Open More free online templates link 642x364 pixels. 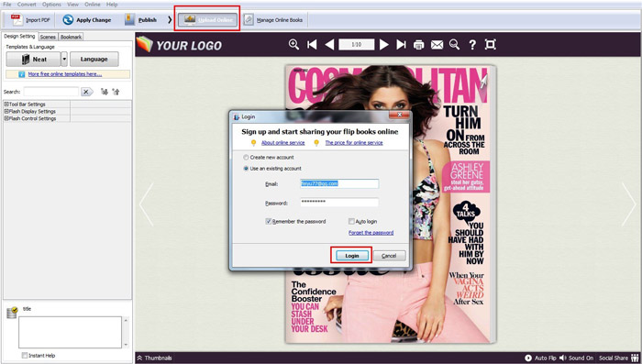pos(65,74)
